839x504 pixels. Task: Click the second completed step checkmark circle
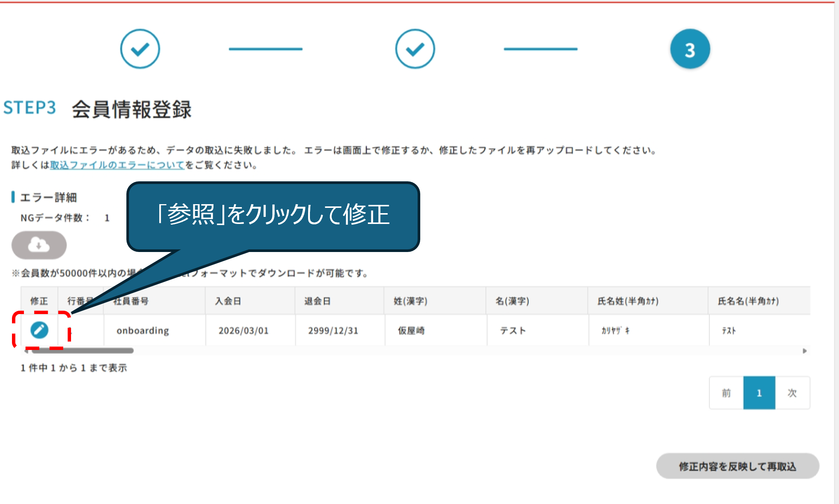[x=415, y=49]
